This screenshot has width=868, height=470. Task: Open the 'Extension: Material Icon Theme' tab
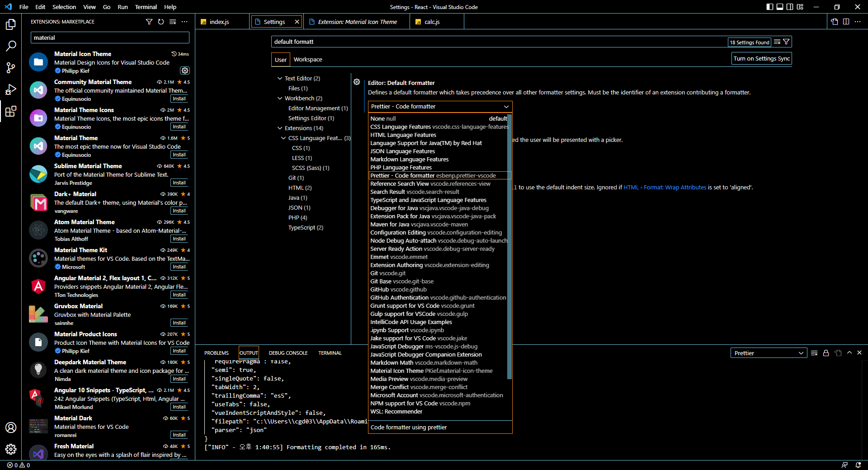click(x=357, y=22)
